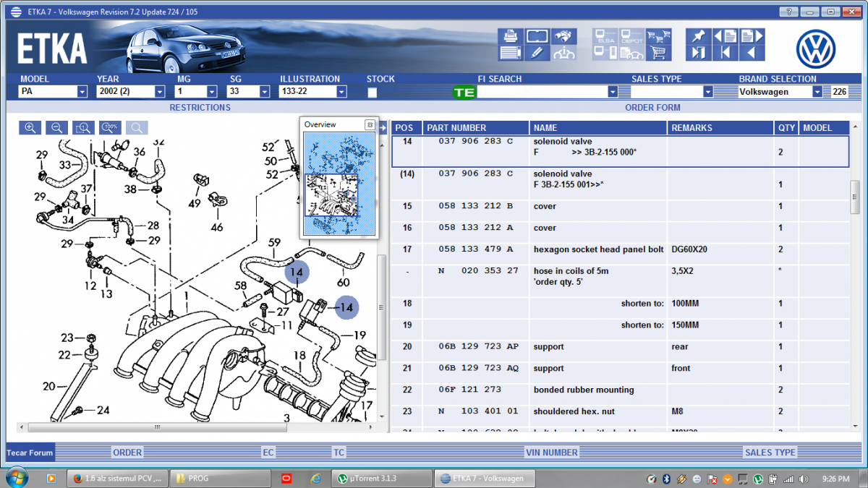Go to next page icon
This screenshot has width=868, height=488.
(x=752, y=36)
